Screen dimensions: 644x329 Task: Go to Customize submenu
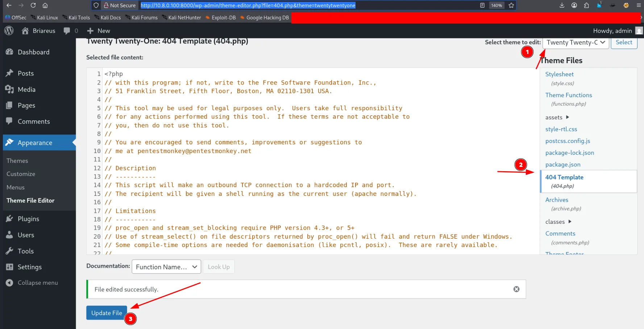tap(21, 174)
